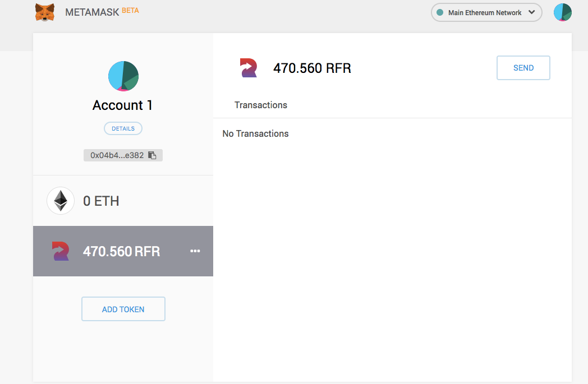Click the Account 1 name label
588x384 pixels.
tap(122, 105)
